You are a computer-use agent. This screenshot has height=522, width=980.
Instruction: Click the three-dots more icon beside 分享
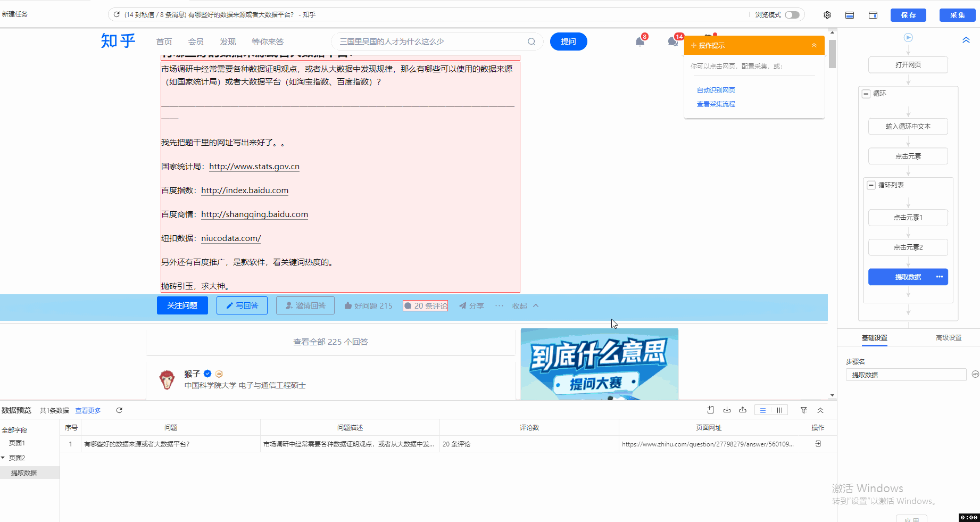tap(499, 305)
